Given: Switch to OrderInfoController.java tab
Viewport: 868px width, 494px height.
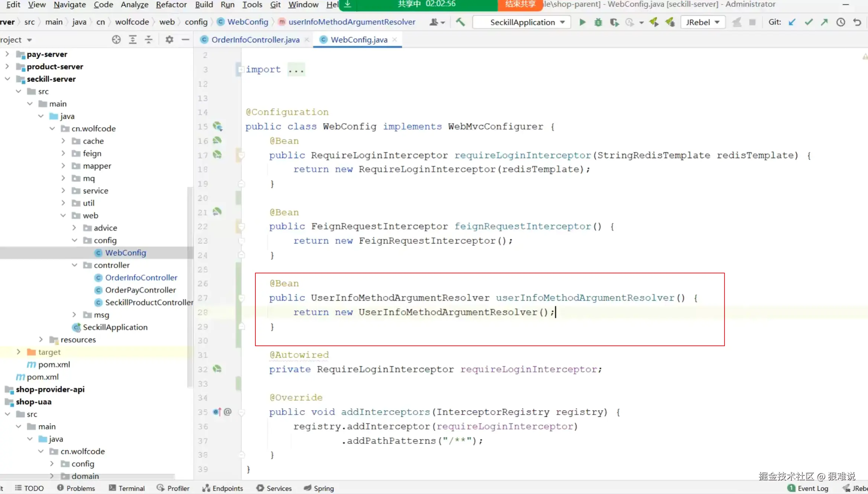Looking at the screenshot, I should tap(255, 40).
